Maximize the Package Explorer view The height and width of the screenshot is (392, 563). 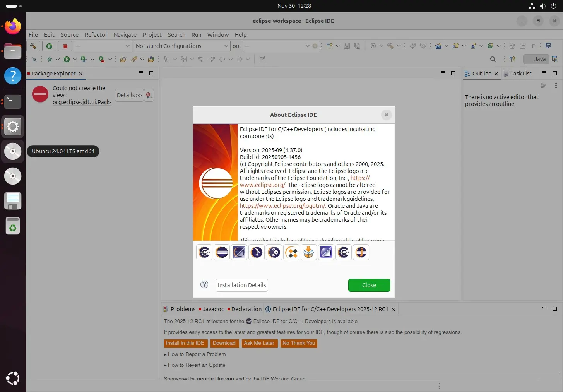[151, 73]
